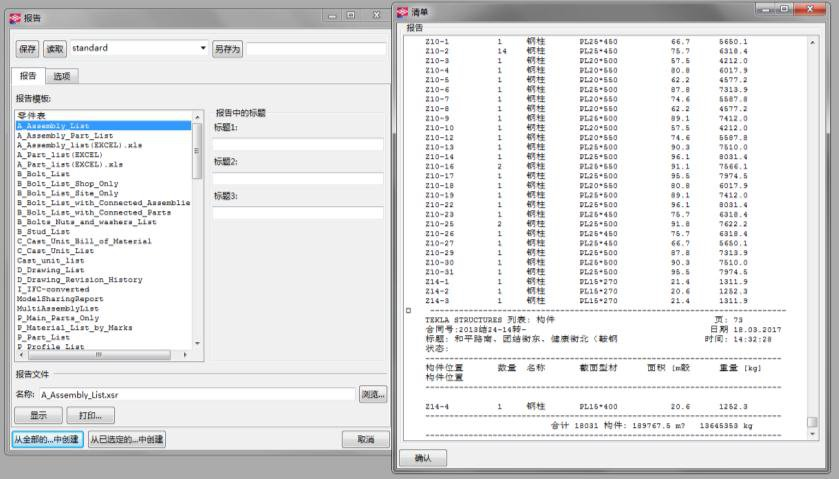Click the 浏览... browse button

(373, 394)
